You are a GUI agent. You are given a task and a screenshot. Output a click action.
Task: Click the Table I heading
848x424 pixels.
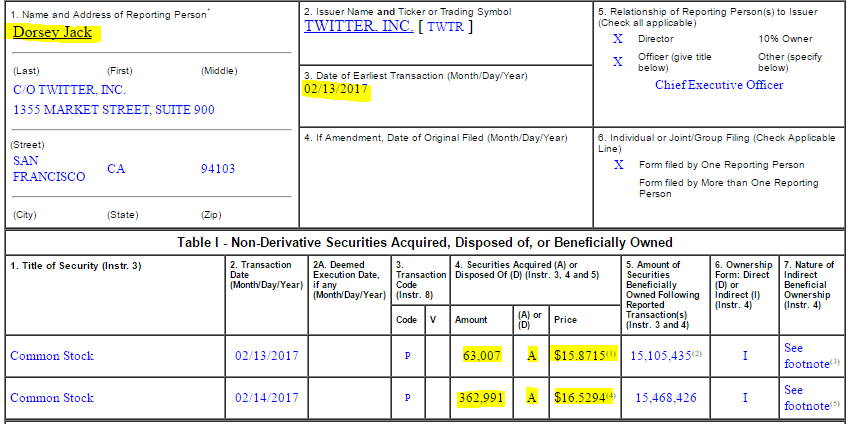pyautogui.click(x=425, y=242)
